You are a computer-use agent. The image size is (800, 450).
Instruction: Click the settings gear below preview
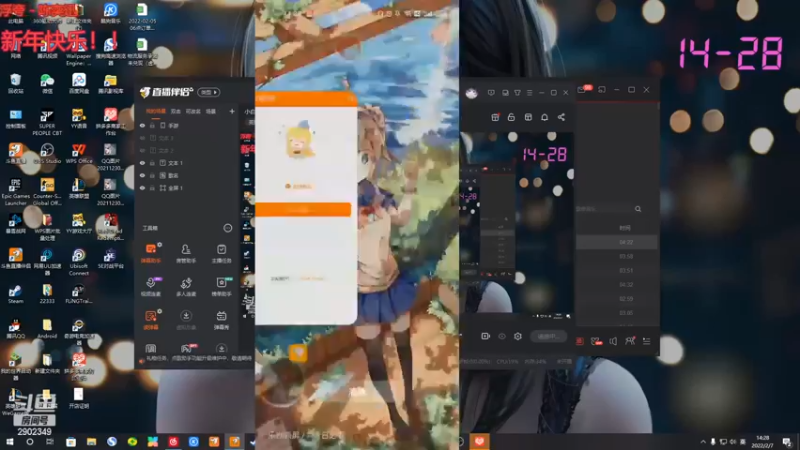coord(518,336)
